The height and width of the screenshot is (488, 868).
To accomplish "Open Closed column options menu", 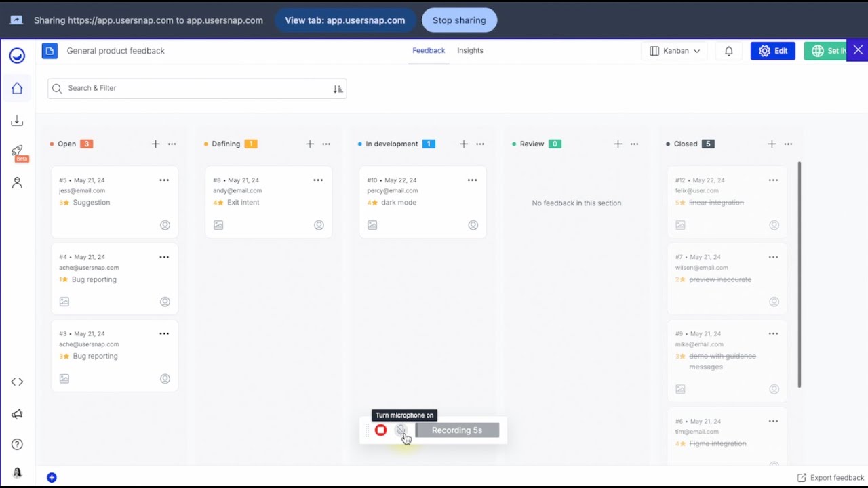I will point(788,144).
